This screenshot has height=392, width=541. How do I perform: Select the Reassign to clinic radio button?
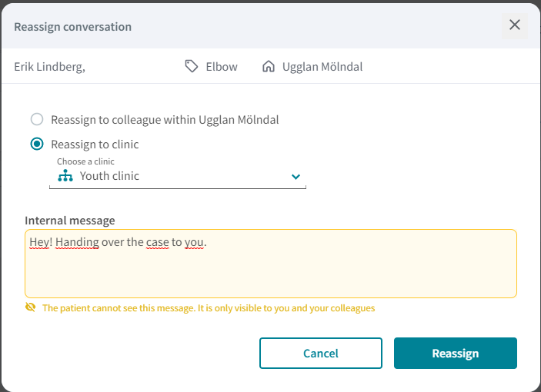pyautogui.click(x=37, y=144)
